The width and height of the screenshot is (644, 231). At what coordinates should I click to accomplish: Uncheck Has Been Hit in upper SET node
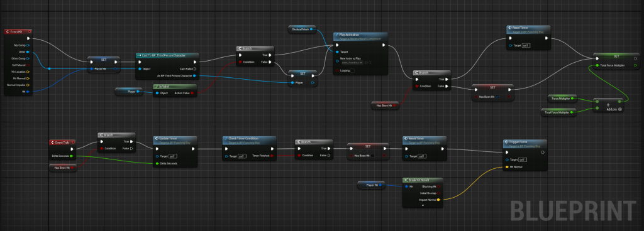pyautogui.click(x=497, y=97)
